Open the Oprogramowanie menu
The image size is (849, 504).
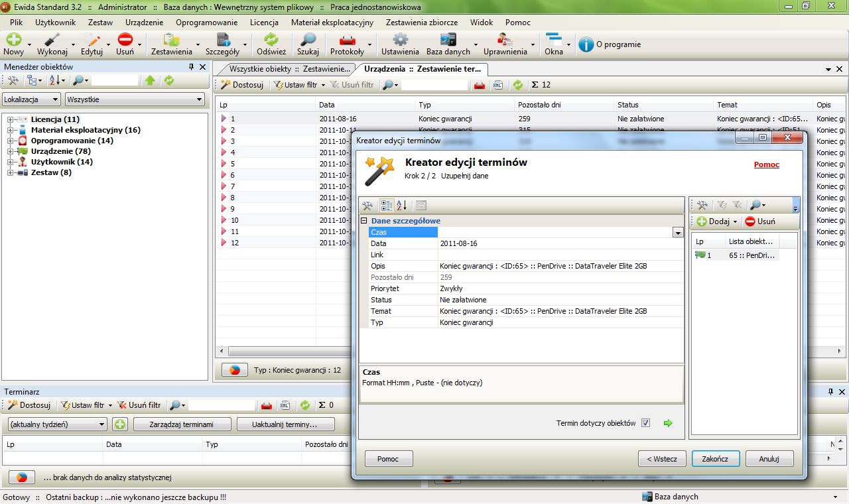coord(207,22)
